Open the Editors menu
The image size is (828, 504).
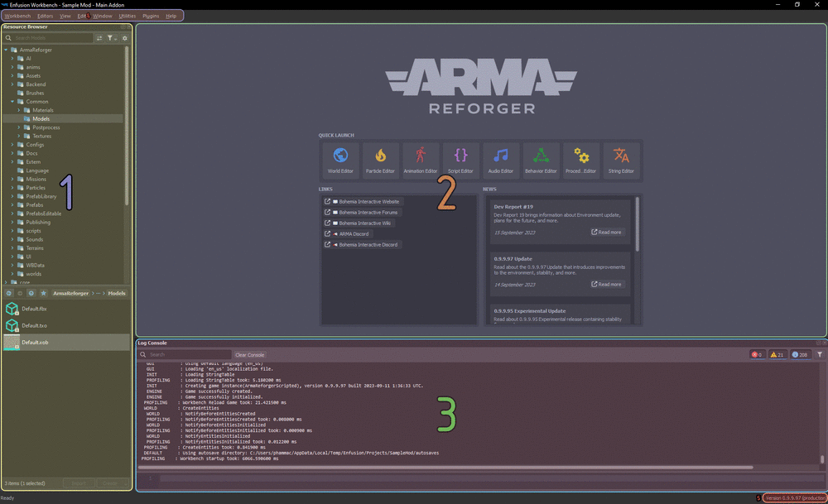(x=44, y=15)
